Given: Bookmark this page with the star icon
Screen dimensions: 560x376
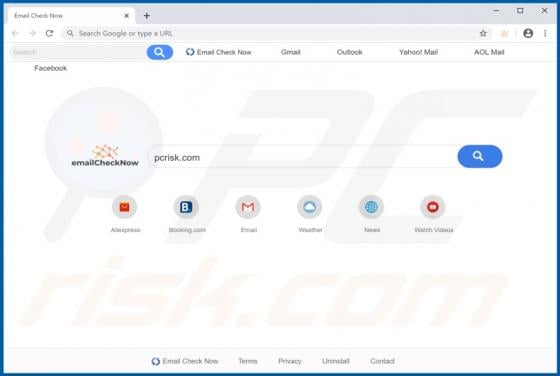Looking at the screenshot, I should point(483,33).
